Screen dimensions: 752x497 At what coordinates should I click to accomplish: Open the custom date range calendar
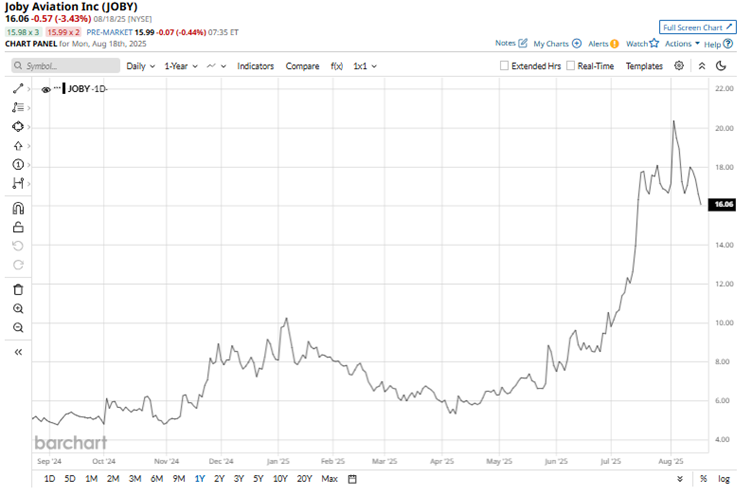coord(352,479)
